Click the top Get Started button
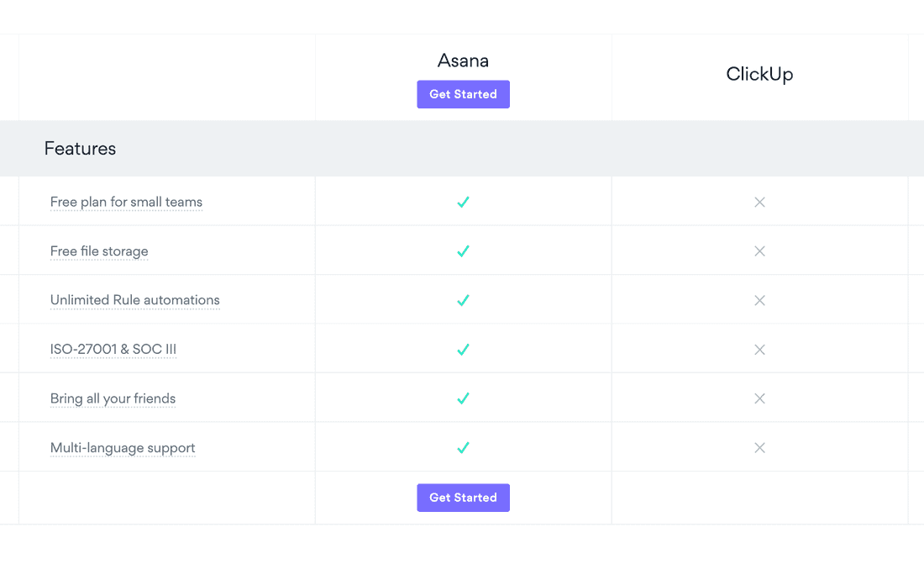The height and width of the screenshot is (580, 924). (x=463, y=94)
